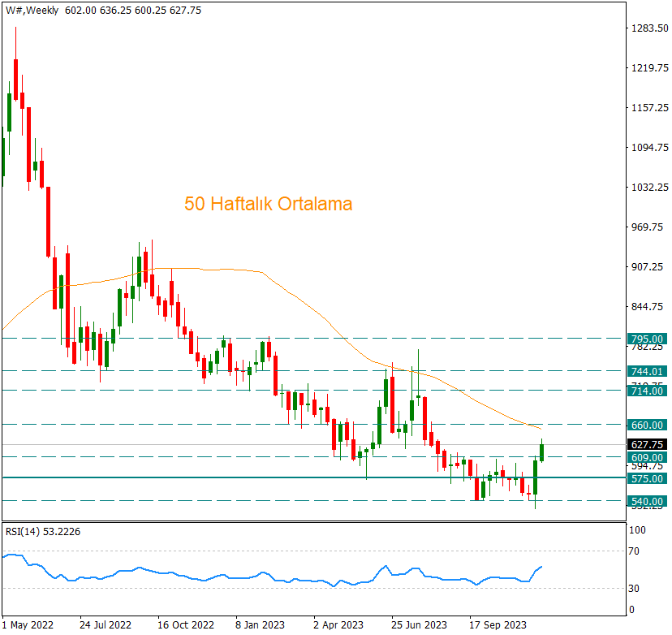The image size is (672, 635).
Task: Click the 844.75 price axis label
Action: (x=647, y=307)
